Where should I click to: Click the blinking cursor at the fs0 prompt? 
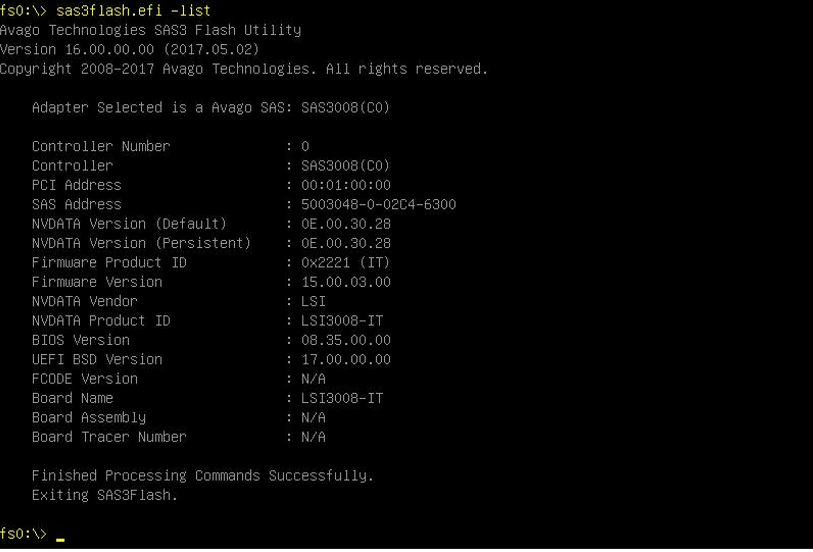coord(60,540)
